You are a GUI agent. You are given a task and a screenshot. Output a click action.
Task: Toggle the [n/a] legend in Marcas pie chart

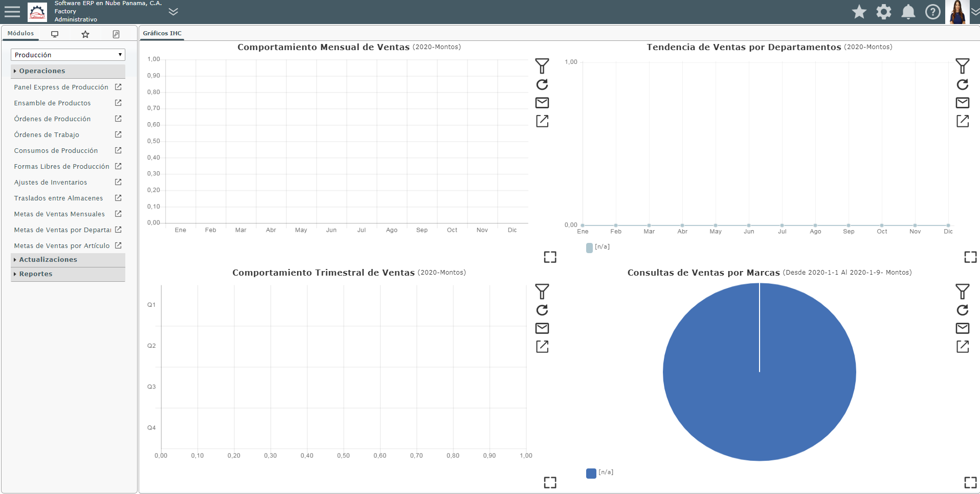pyautogui.click(x=599, y=473)
